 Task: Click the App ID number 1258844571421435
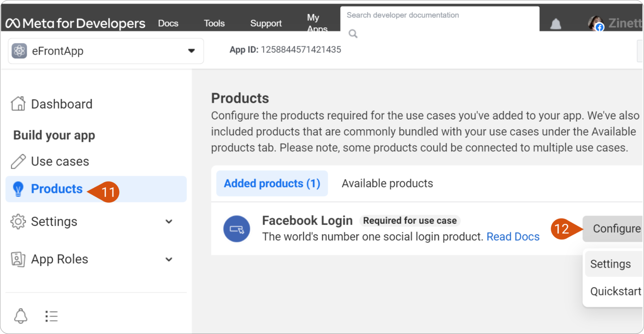(301, 50)
